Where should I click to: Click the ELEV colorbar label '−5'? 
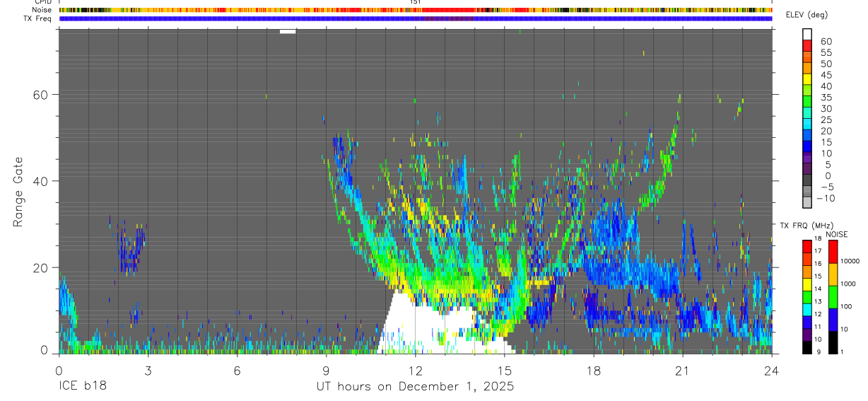[826, 187]
